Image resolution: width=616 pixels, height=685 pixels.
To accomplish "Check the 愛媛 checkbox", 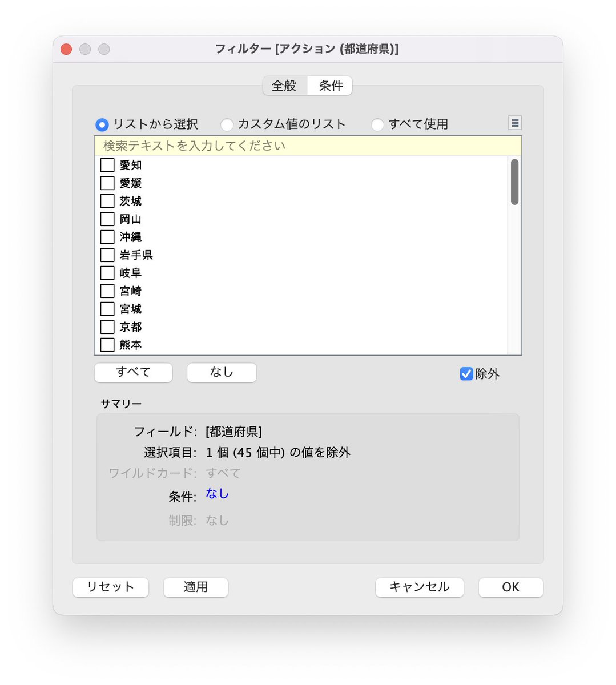I will [107, 183].
